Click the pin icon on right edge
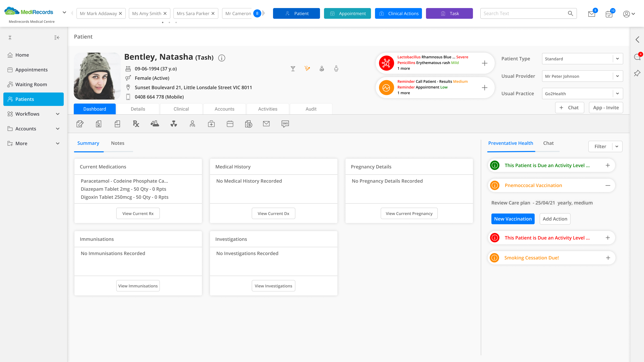Screen dimensions: 644x362 click(x=637, y=73)
